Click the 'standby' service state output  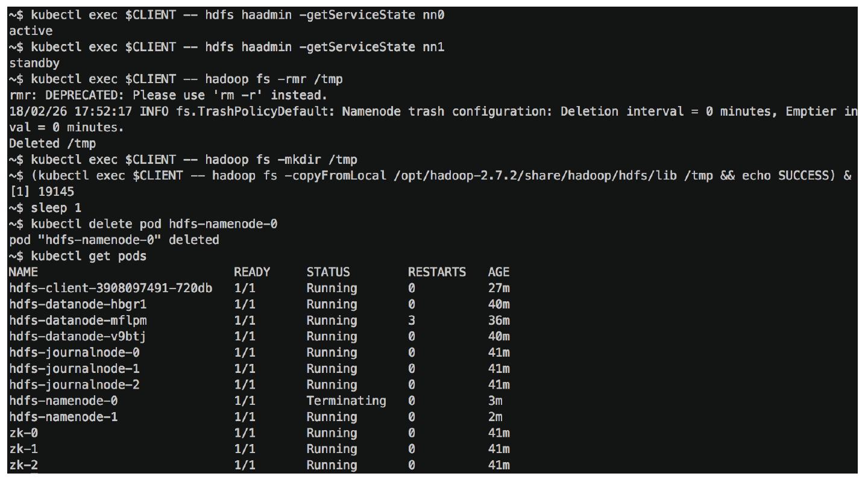point(34,63)
